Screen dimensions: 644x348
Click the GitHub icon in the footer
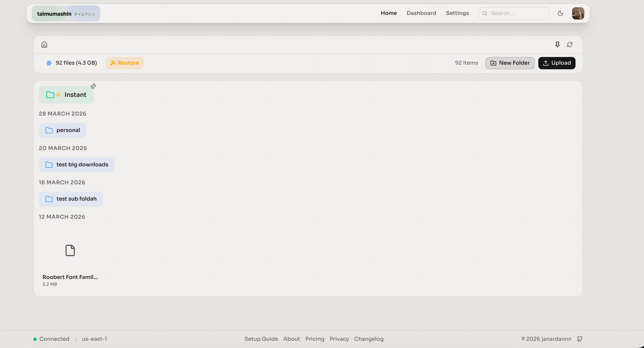point(580,339)
